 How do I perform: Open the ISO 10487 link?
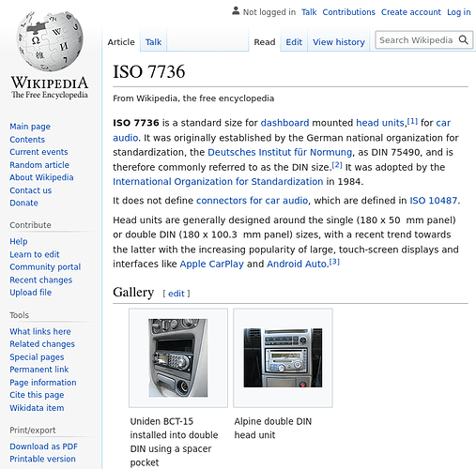pos(434,201)
